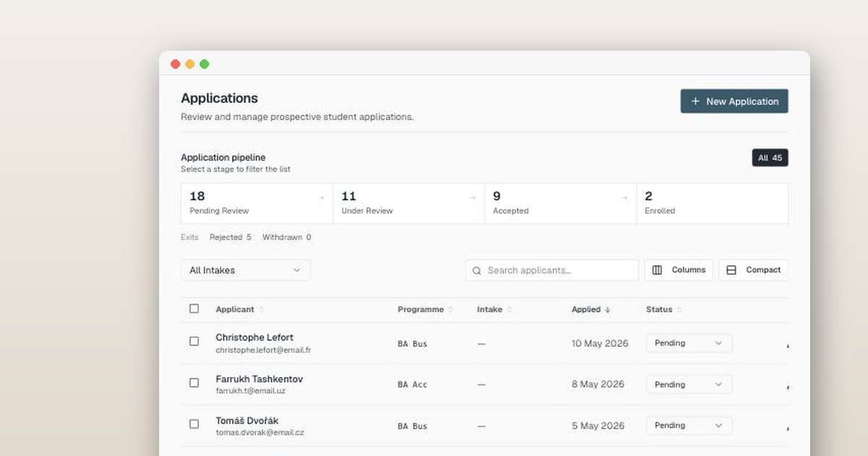Click email farrukh.t@email.uz

(250, 391)
